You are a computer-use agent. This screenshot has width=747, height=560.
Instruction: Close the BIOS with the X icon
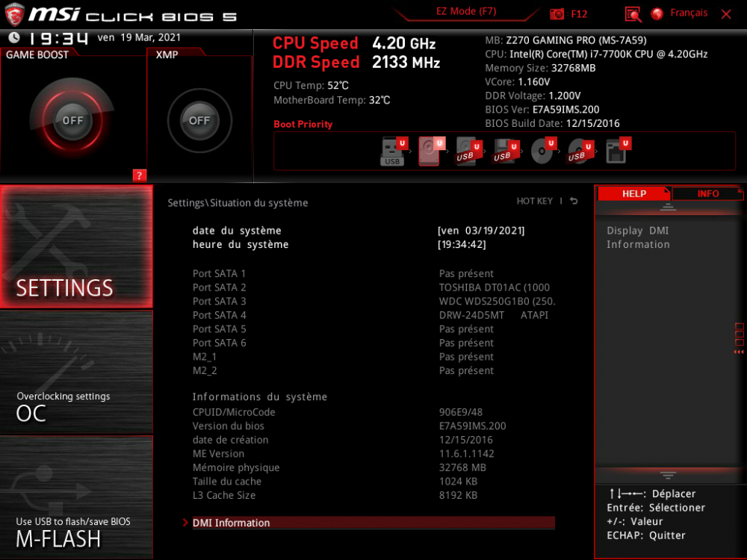726,14
